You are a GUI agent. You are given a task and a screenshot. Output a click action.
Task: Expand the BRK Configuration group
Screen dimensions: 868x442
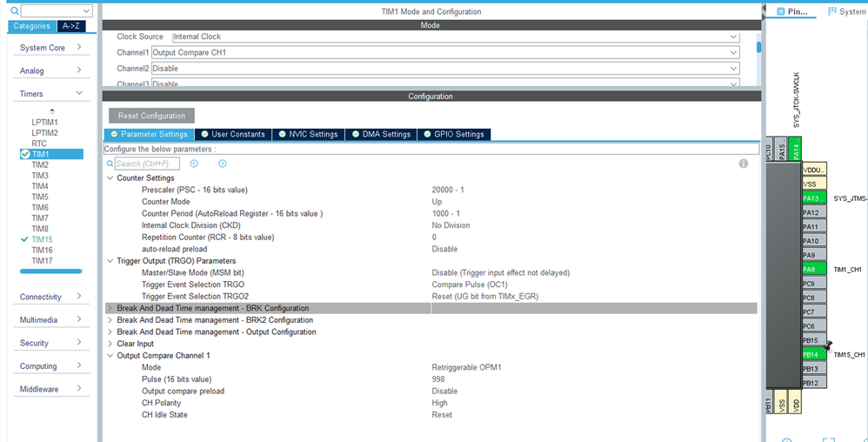click(x=110, y=308)
